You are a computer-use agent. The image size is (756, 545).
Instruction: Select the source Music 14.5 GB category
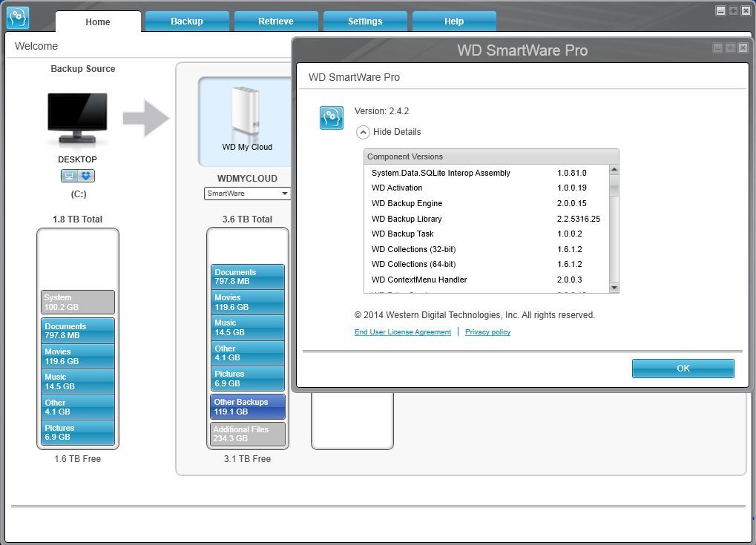click(78, 381)
